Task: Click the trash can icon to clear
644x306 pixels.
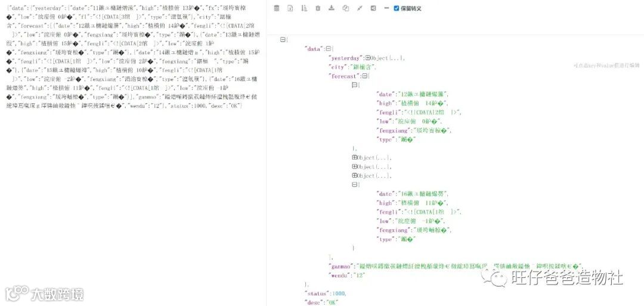Action: click(318, 8)
